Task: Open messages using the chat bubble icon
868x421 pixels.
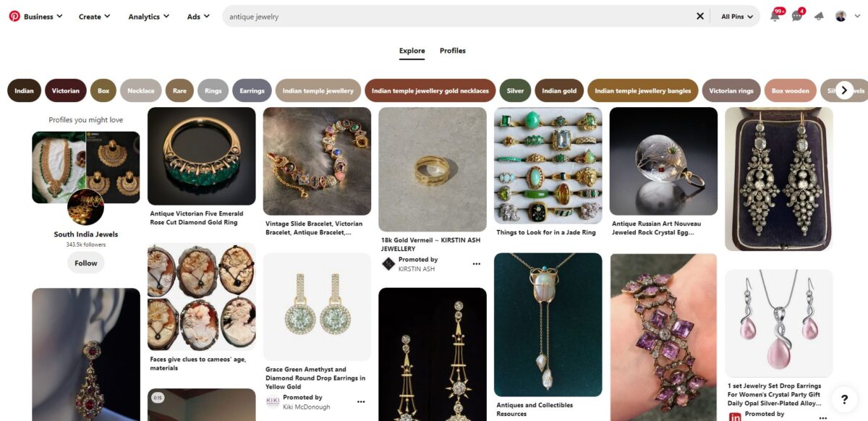Action: (797, 15)
